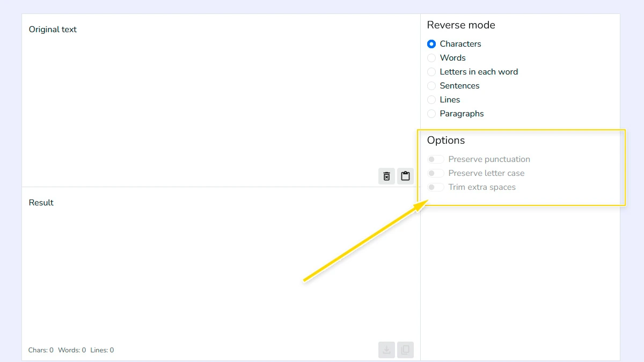
Task: Click the Options section heading
Action: [446, 140]
